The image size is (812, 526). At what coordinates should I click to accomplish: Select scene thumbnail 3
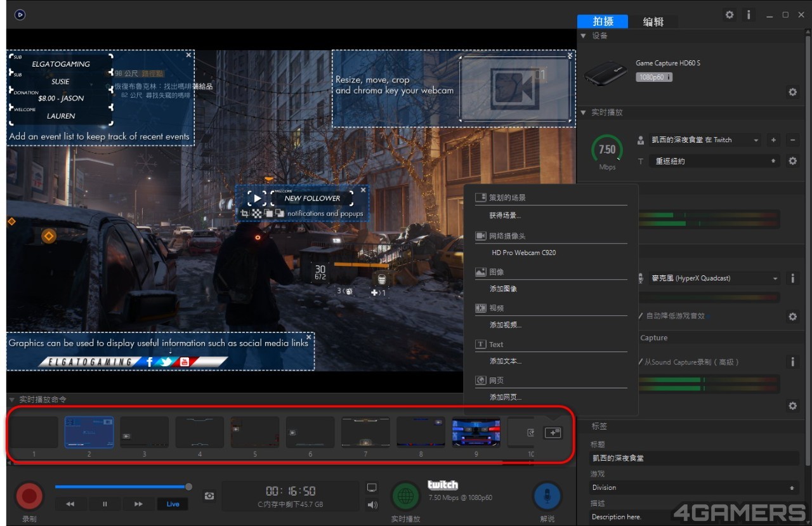click(x=145, y=432)
